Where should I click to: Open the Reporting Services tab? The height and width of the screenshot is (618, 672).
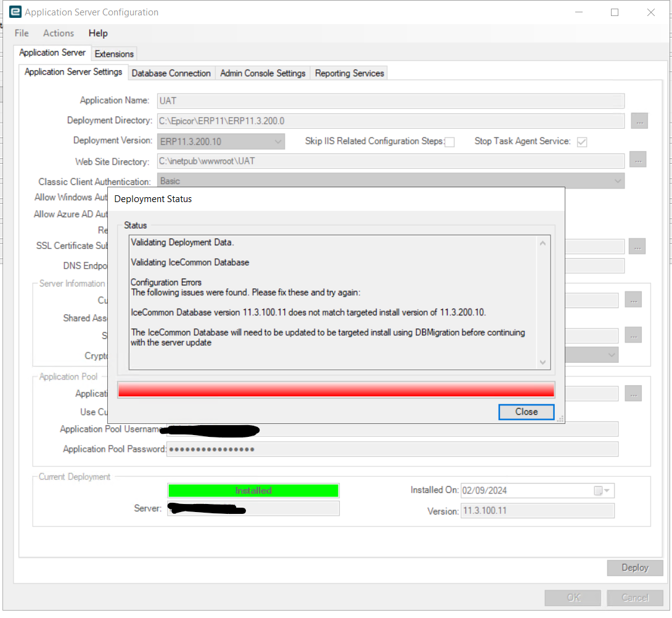350,73
